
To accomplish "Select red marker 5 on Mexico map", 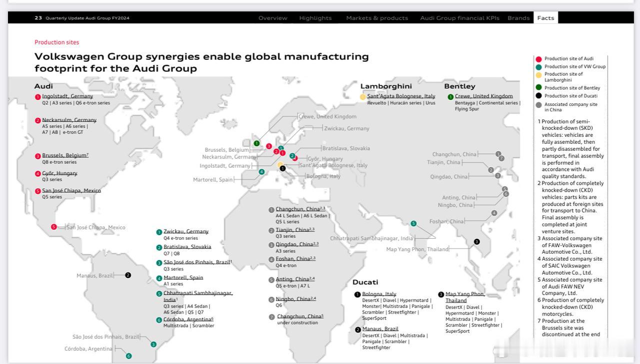I will point(54,227).
